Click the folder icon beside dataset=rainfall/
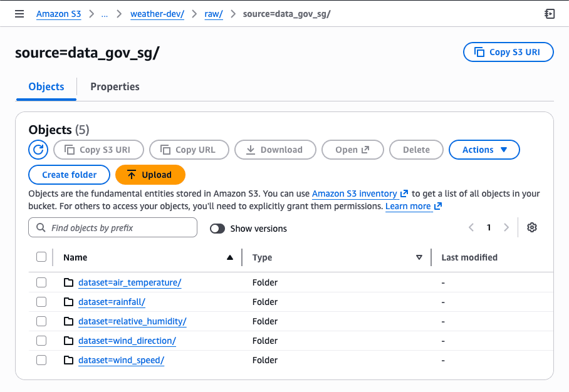 pyautogui.click(x=69, y=302)
